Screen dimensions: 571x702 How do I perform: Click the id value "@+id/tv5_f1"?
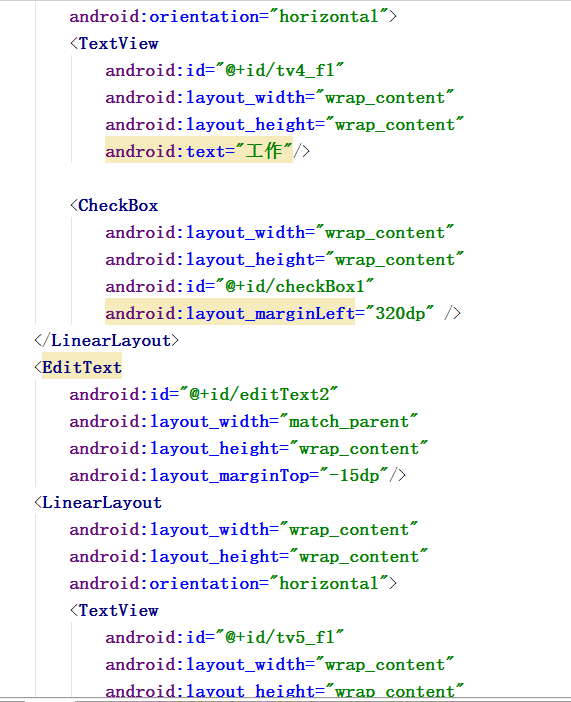(280, 638)
